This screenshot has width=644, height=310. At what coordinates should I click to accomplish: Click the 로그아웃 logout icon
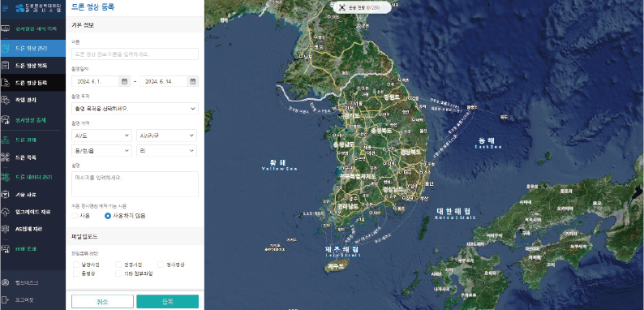[x=6, y=299]
